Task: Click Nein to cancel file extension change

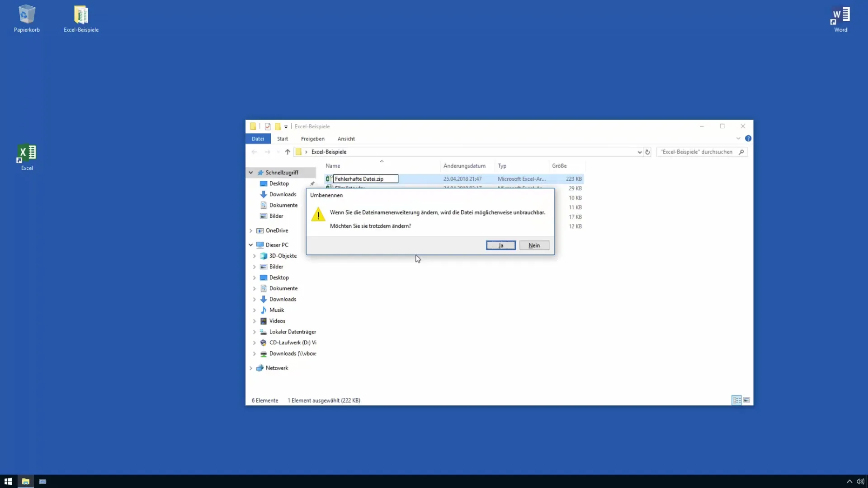Action: pos(534,245)
